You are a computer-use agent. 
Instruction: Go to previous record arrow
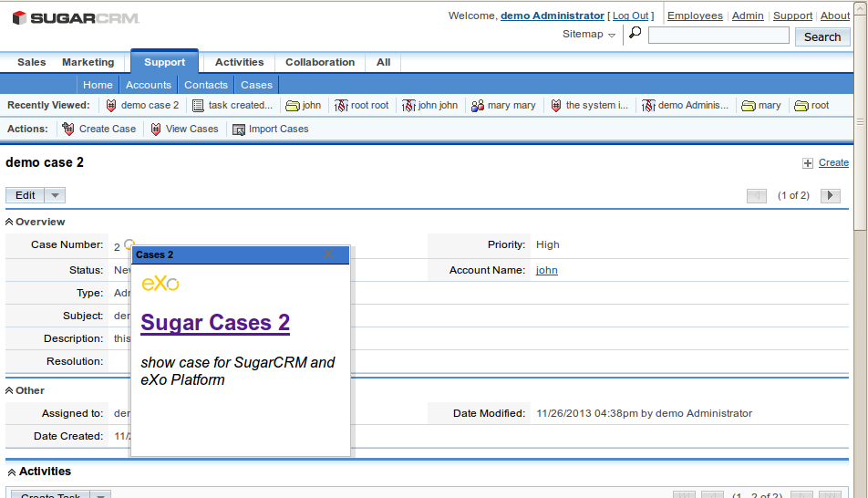[756, 195]
